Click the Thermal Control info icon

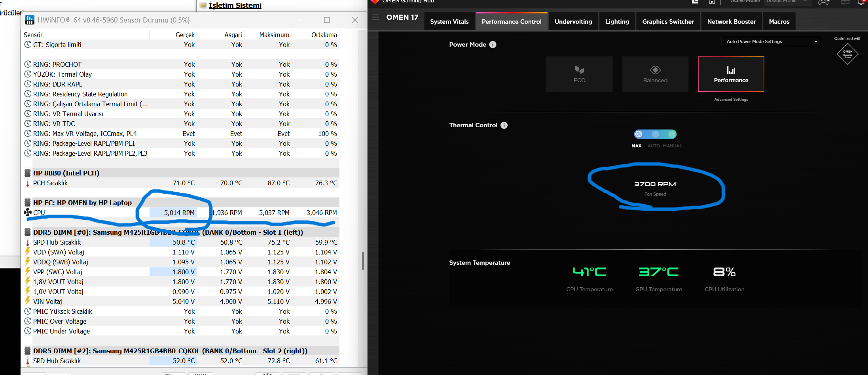point(504,125)
